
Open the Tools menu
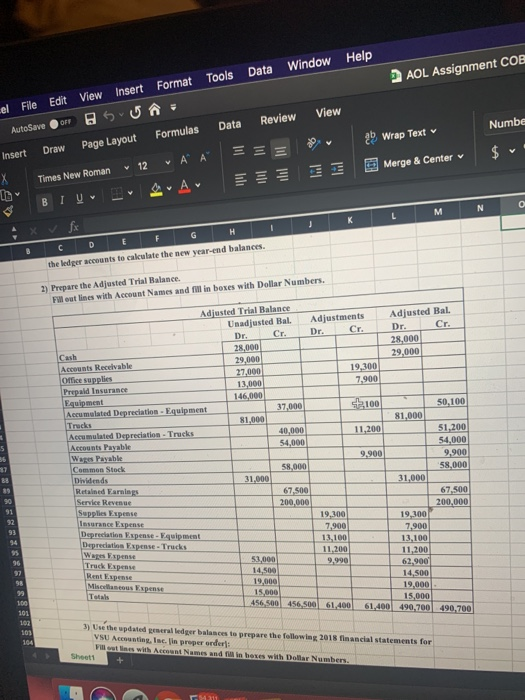220,77
